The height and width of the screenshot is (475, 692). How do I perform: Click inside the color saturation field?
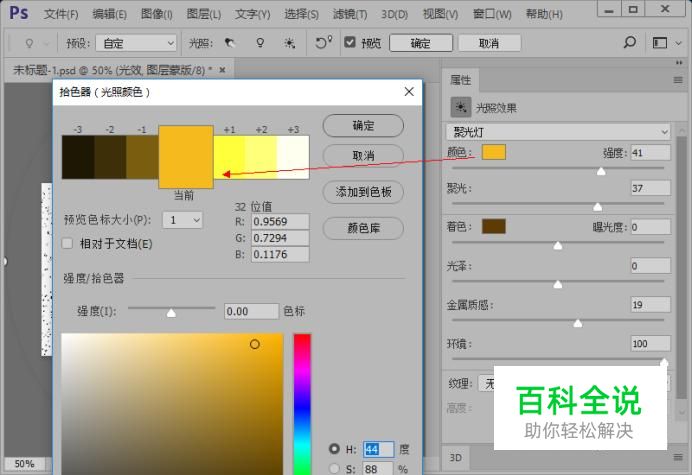[172, 404]
